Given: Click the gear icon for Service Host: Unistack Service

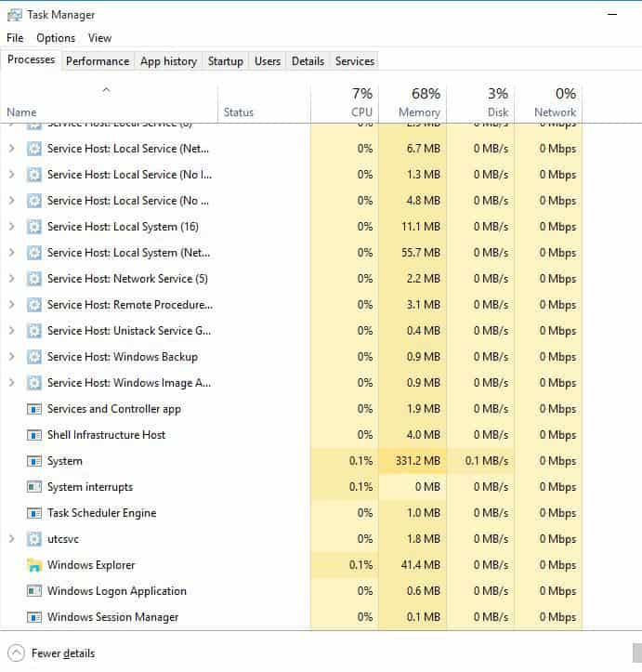Looking at the screenshot, I should (33, 331).
